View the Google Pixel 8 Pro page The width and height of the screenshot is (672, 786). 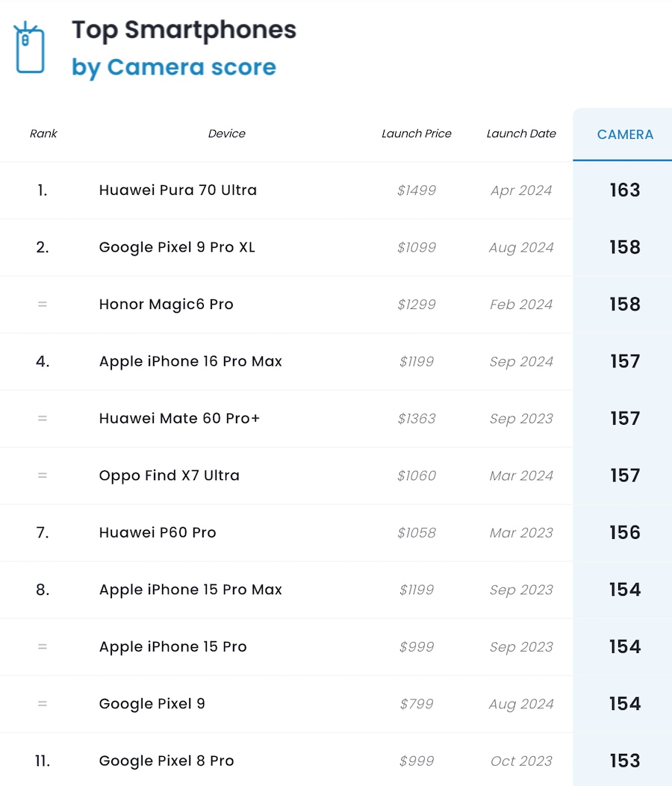point(167,761)
